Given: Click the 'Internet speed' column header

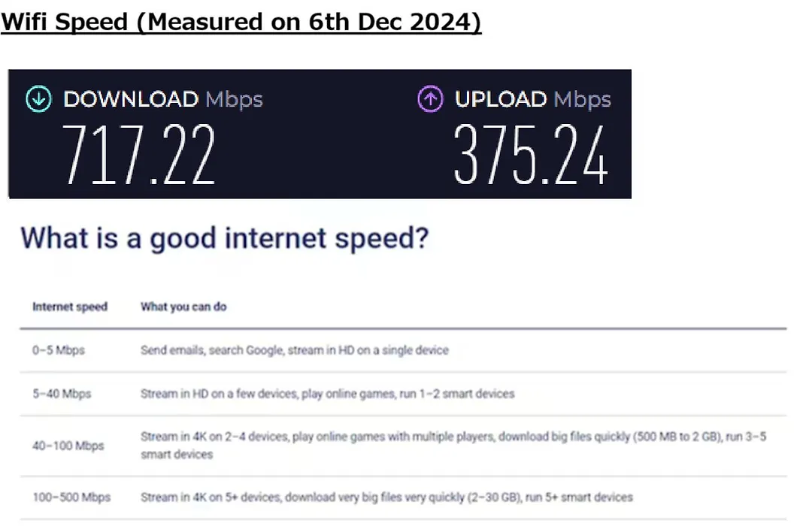Looking at the screenshot, I should pos(70,307).
